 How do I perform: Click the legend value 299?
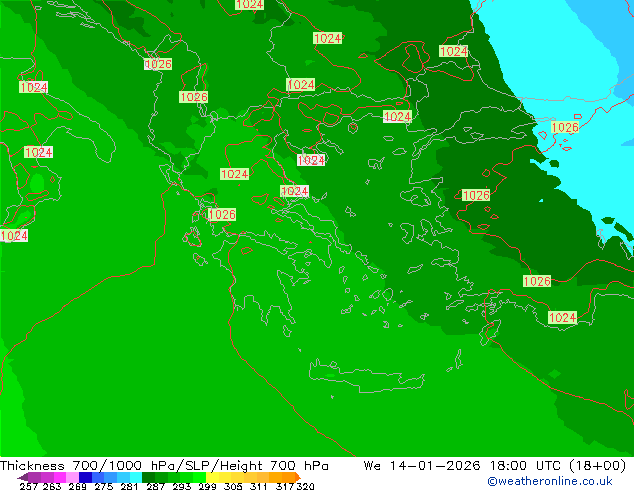207,486
